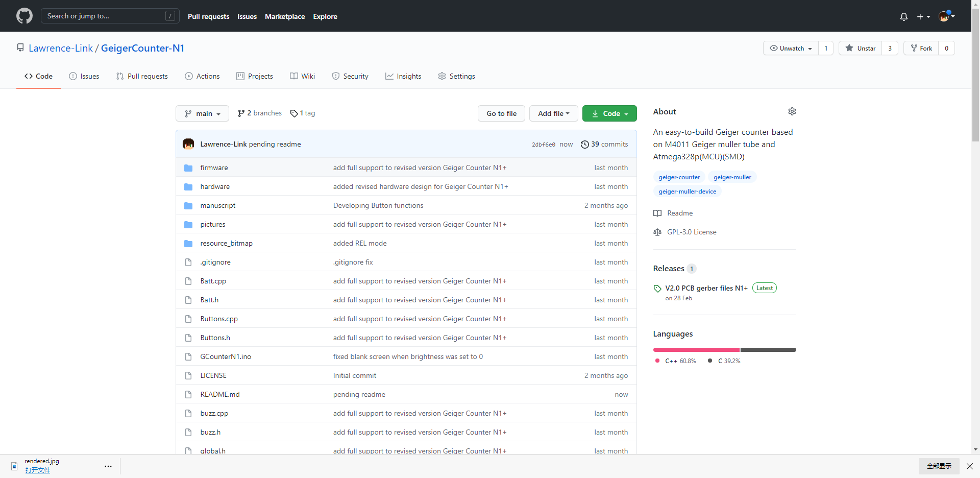Click the C++ language bar segment

(x=696, y=350)
